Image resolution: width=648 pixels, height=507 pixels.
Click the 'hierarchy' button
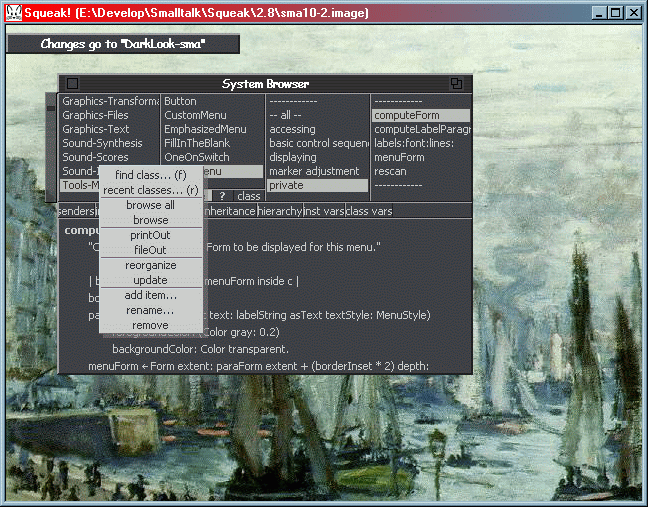(x=280, y=211)
